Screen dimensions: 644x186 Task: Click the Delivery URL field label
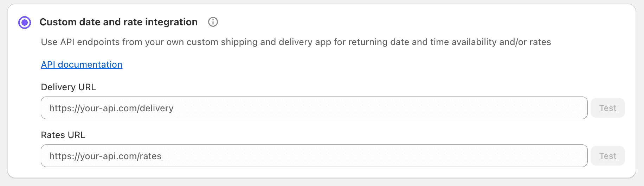(69, 87)
